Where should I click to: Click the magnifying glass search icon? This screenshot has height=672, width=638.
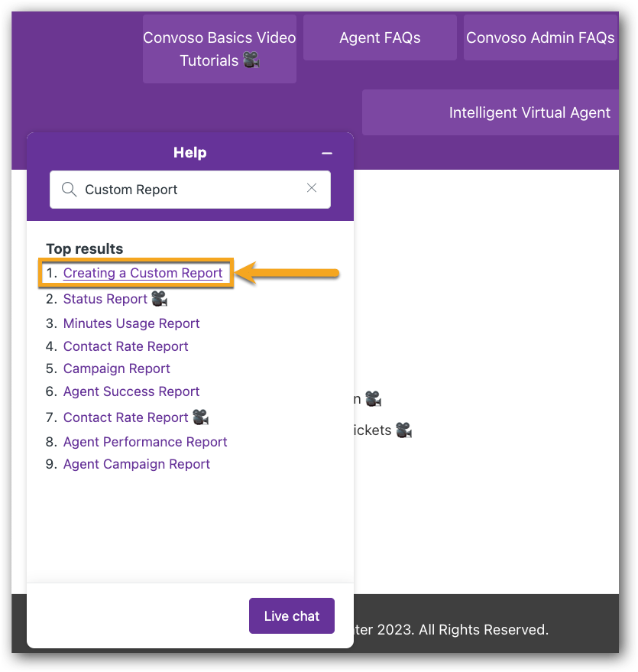tap(69, 189)
